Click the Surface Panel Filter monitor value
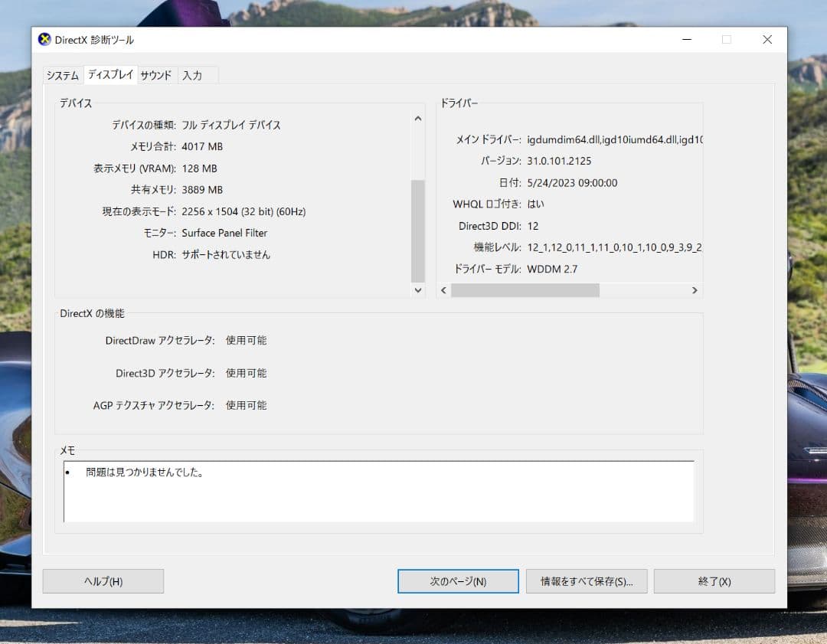Viewport: 827px width, 644px height. [x=224, y=233]
